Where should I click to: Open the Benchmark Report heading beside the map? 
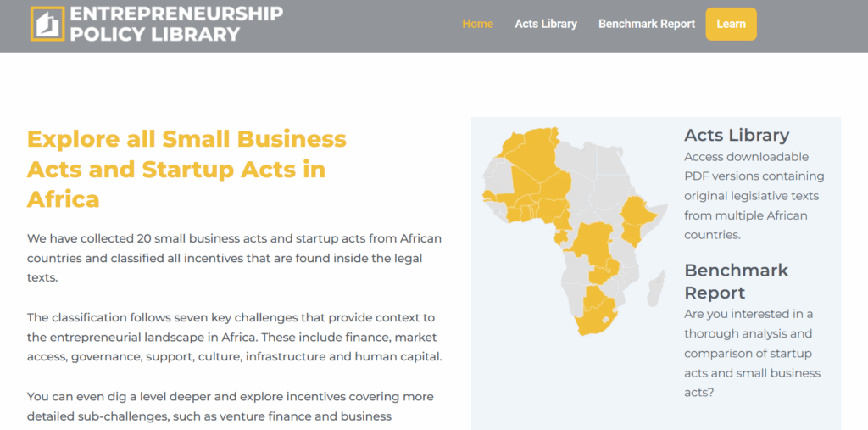(x=736, y=282)
